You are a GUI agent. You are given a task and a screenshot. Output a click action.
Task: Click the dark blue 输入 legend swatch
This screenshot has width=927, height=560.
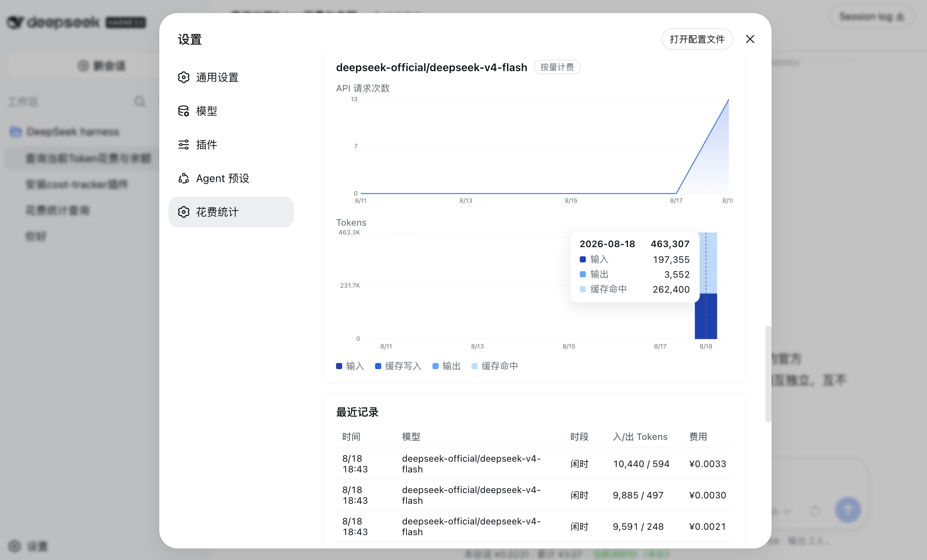[x=339, y=366]
